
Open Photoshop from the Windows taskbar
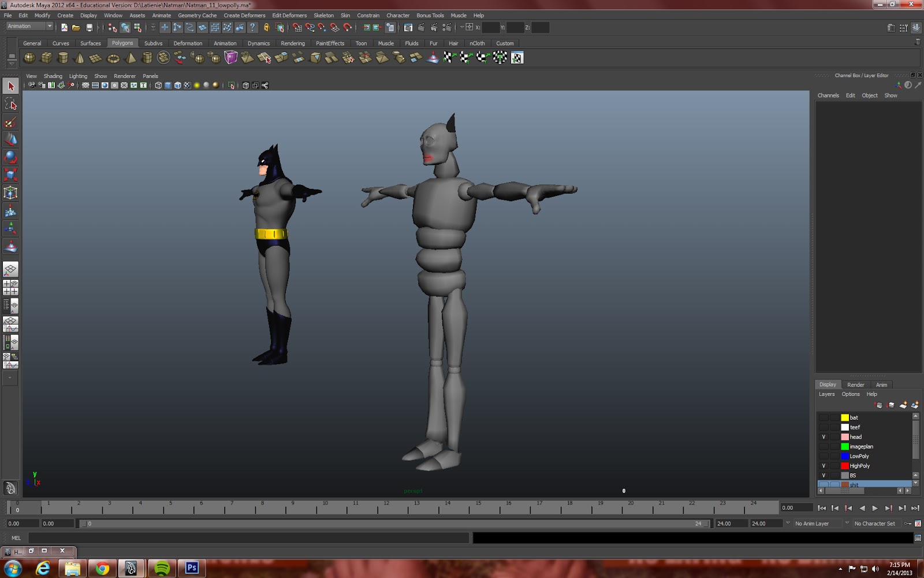coord(192,568)
